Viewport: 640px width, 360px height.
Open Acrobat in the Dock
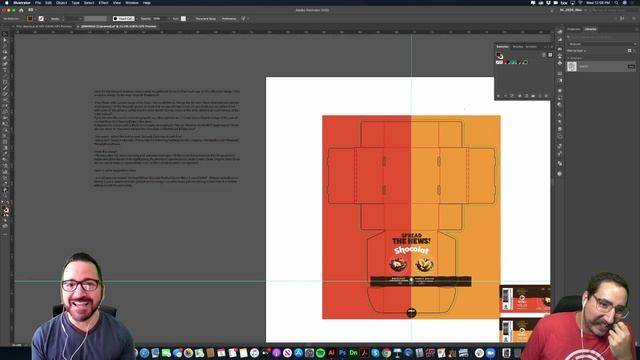pos(364,353)
